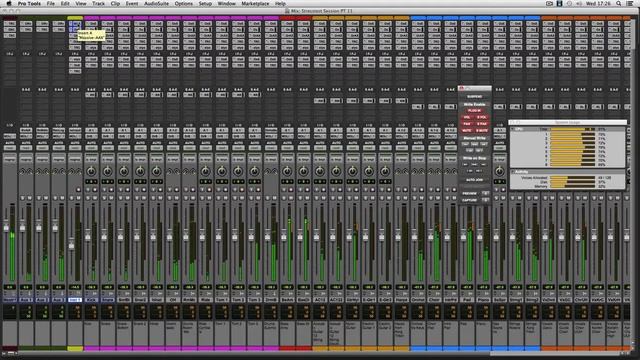
Task: Collapse the CPU section in System Usage
Action: (513, 129)
